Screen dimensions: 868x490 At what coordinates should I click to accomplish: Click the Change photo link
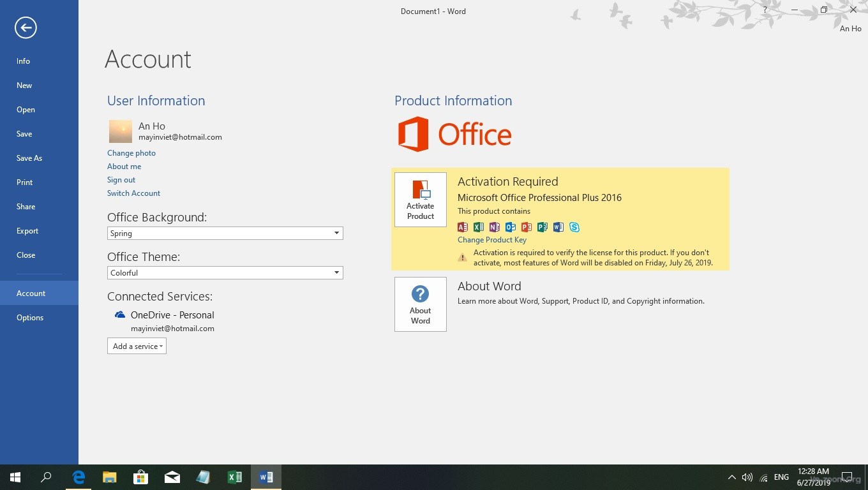point(131,153)
